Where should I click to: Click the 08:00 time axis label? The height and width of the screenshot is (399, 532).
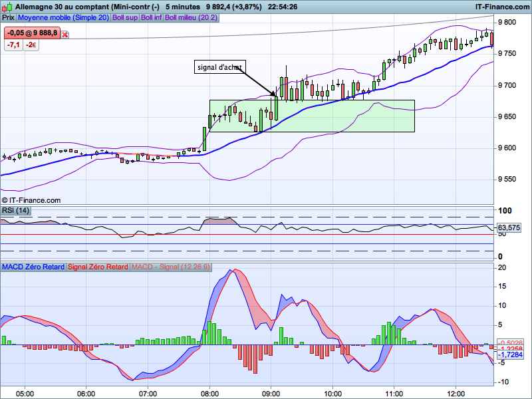(209, 394)
